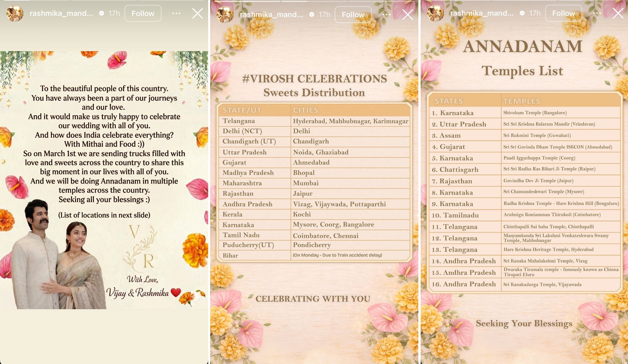Click the 17h timestamp on the middle story
This screenshot has width=628, height=364.
(324, 14)
